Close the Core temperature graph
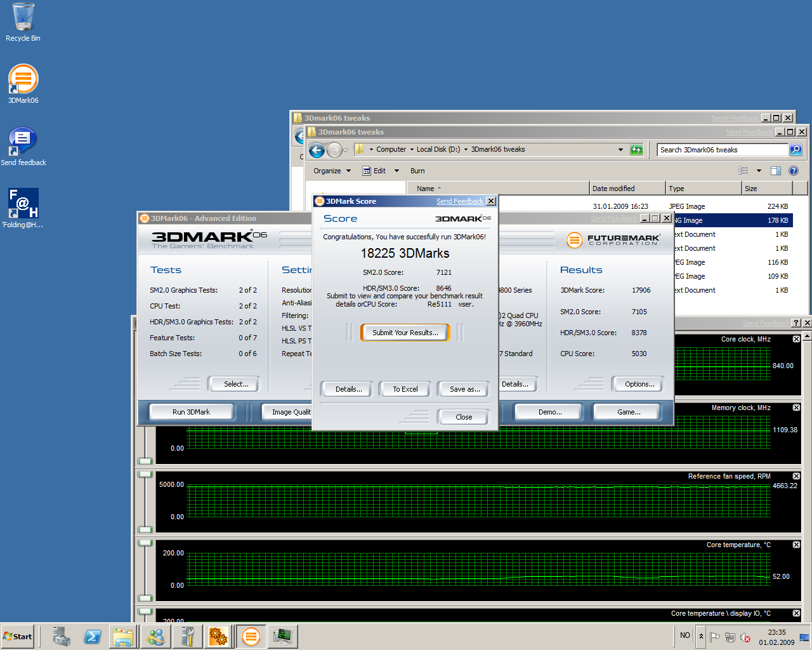This screenshot has height=650, width=812. pos(796,545)
